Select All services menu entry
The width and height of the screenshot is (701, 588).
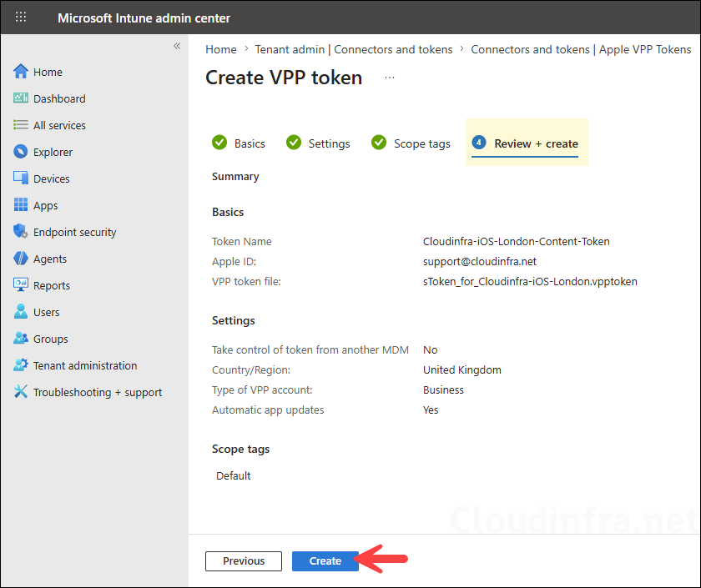[59, 126]
